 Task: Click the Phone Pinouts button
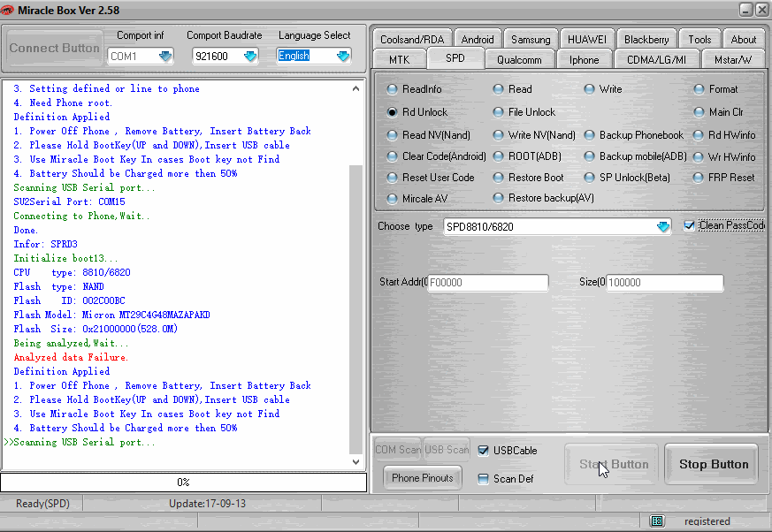pos(422,478)
